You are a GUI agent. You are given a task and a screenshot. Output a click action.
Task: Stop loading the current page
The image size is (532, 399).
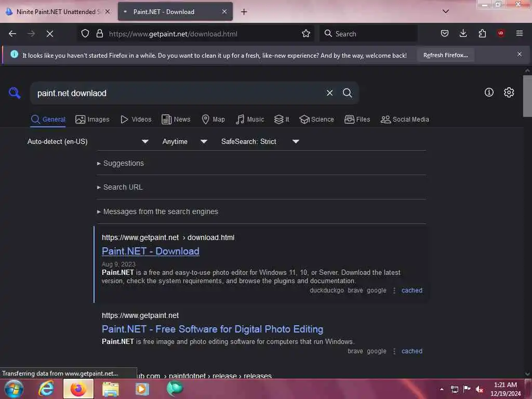click(50, 34)
